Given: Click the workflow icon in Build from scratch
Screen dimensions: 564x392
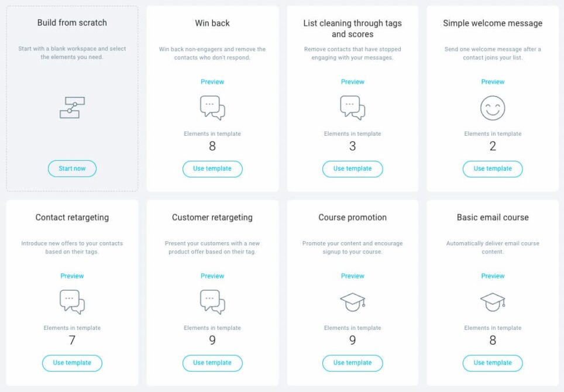Looking at the screenshot, I should [x=72, y=108].
